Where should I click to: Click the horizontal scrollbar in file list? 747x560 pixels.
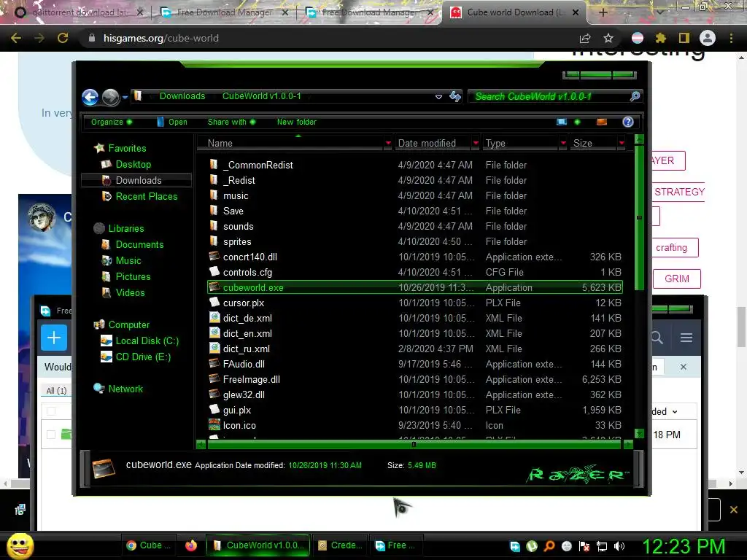414,444
